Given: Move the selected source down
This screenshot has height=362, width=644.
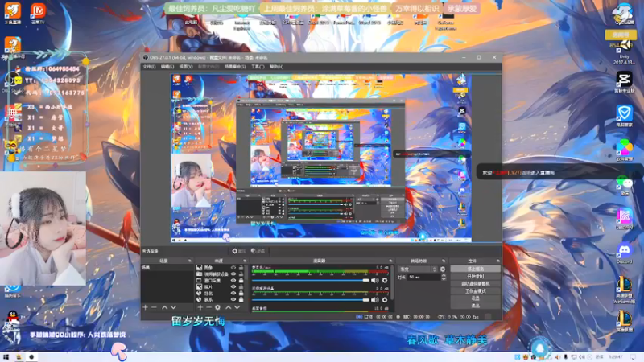Looking at the screenshot, I should point(237,307).
